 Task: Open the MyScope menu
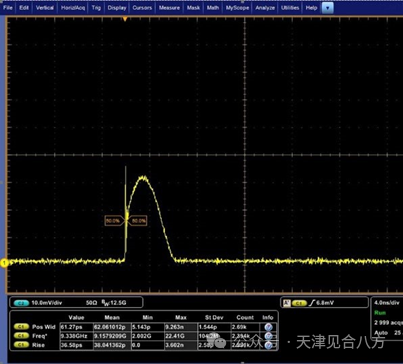(x=237, y=7)
